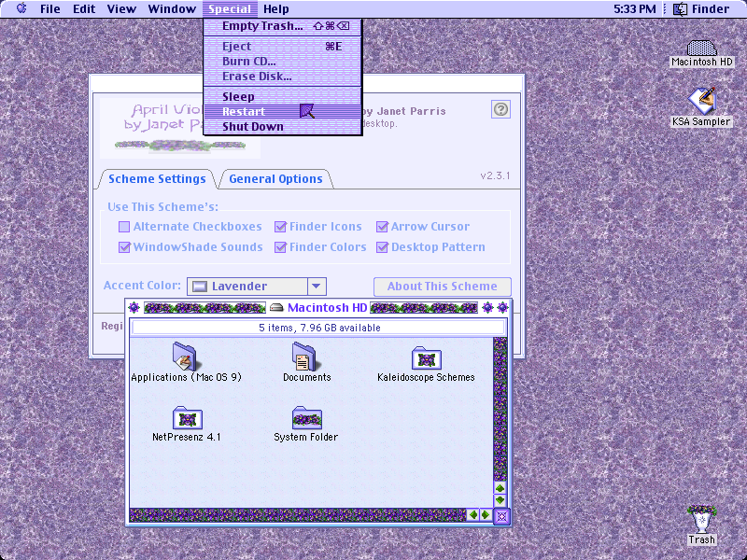The width and height of the screenshot is (747, 560).
Task: Select the System Folder icon
Action: tap(307, 417)
